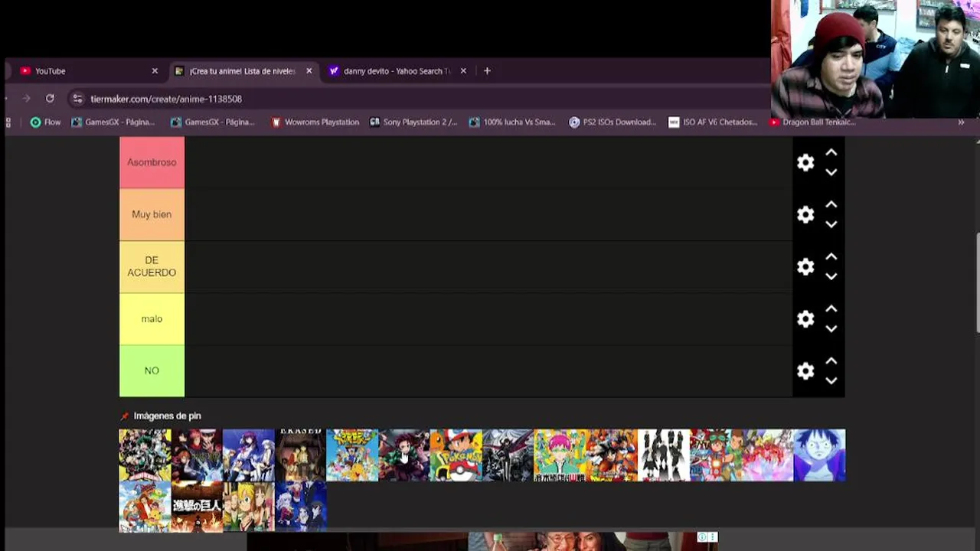Open the first GamesGX bookmark

[x=113, y=122]
